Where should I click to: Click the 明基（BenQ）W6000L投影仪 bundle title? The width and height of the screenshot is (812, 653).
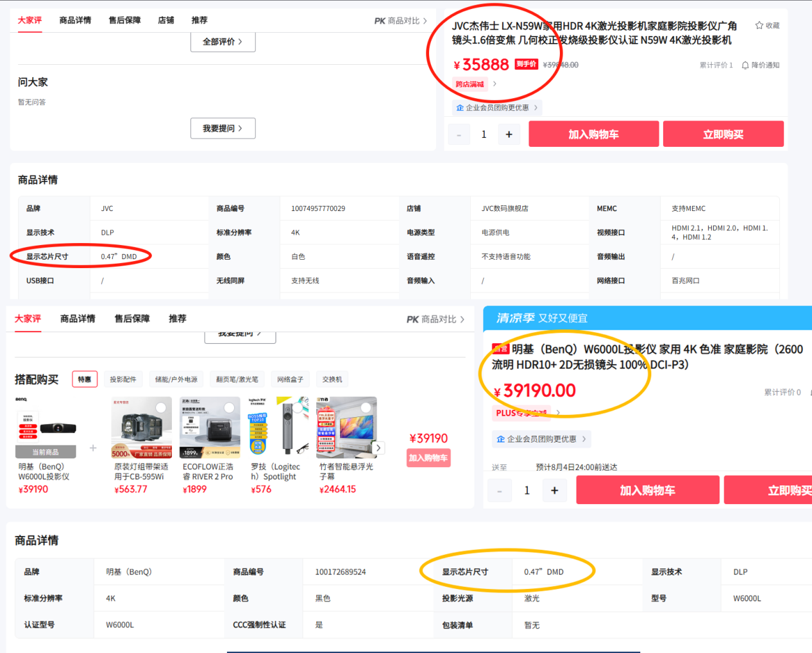click(x=44, y=471)
